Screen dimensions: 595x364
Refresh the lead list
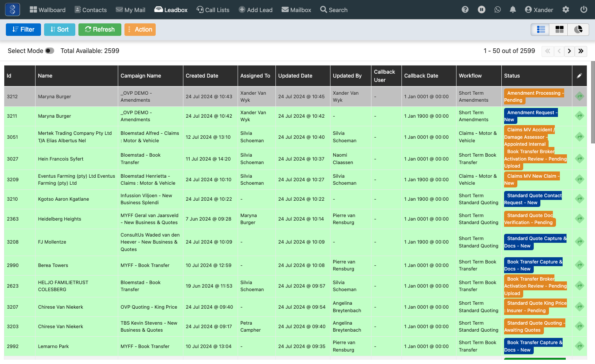(x=100, y=30)
